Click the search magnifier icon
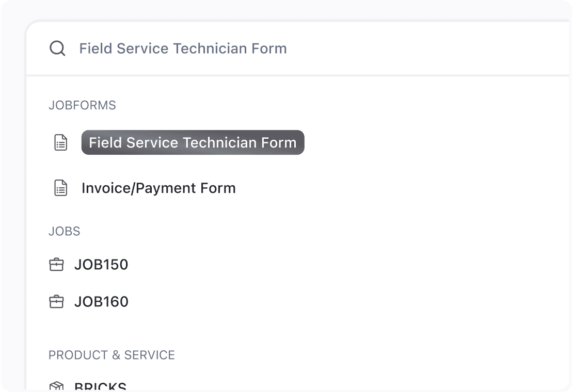 pyautogui.click(x=57, y=48)
